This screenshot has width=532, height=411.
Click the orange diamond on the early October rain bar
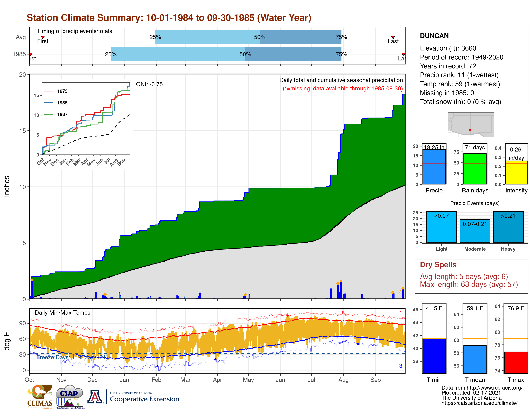(32, 280)
